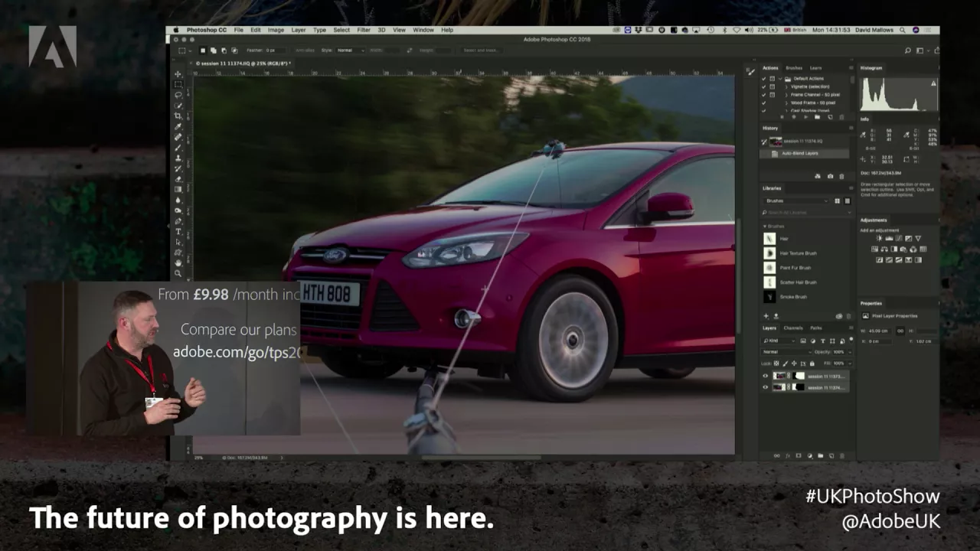The width and height of the screenshot is (980, 551).
Task: Toggle lock transparent pixels in Layers panel
Action: (x=776, y=364)
